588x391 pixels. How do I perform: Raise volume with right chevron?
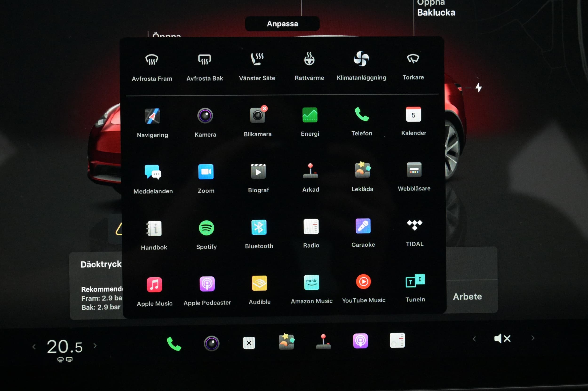pos(533,338)
